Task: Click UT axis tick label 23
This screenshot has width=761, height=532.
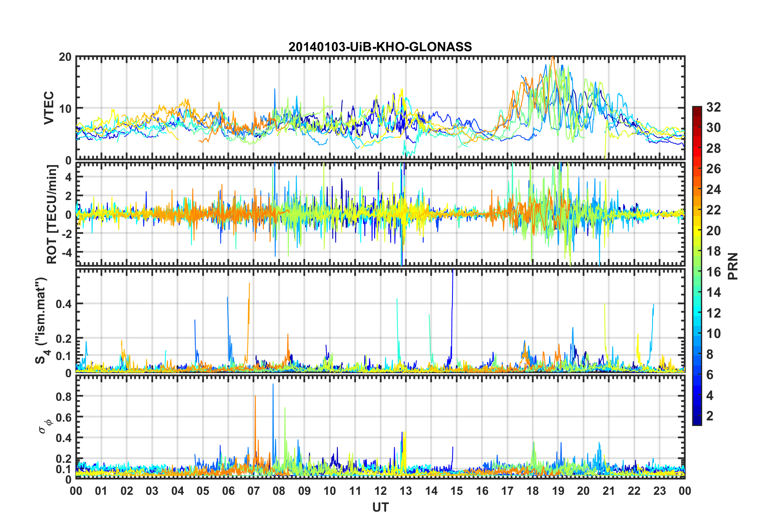Action: [660, 491]
